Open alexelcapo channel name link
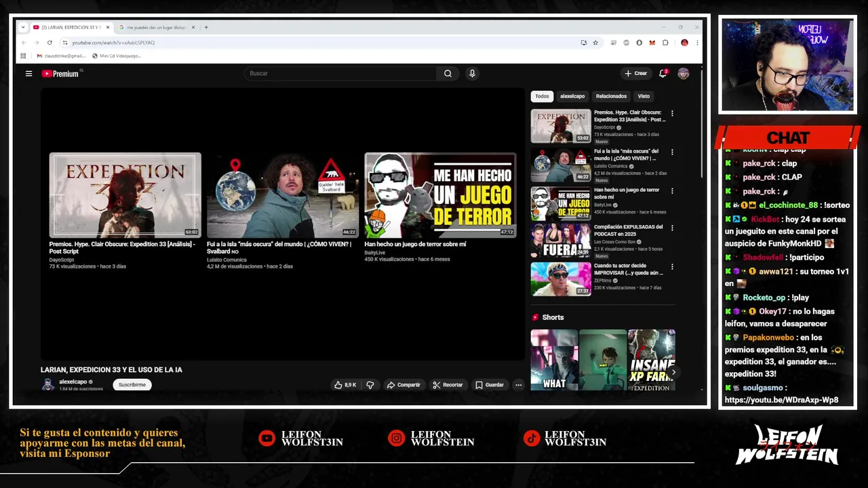868x488 pixels. pyautogui.click(x=73, y=382)
